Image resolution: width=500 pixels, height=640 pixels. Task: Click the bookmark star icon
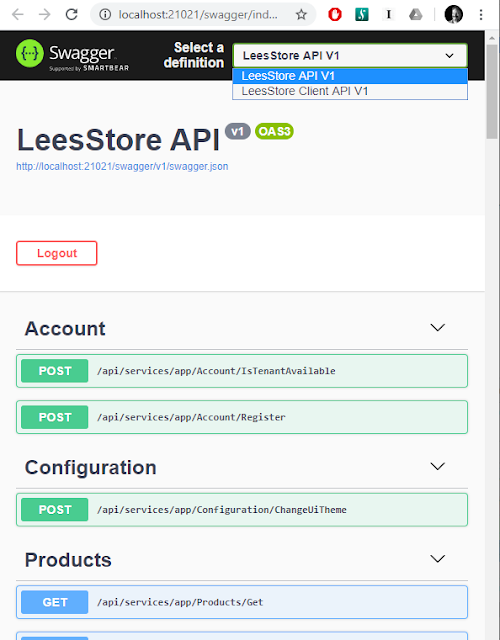[x=301, y=15]
